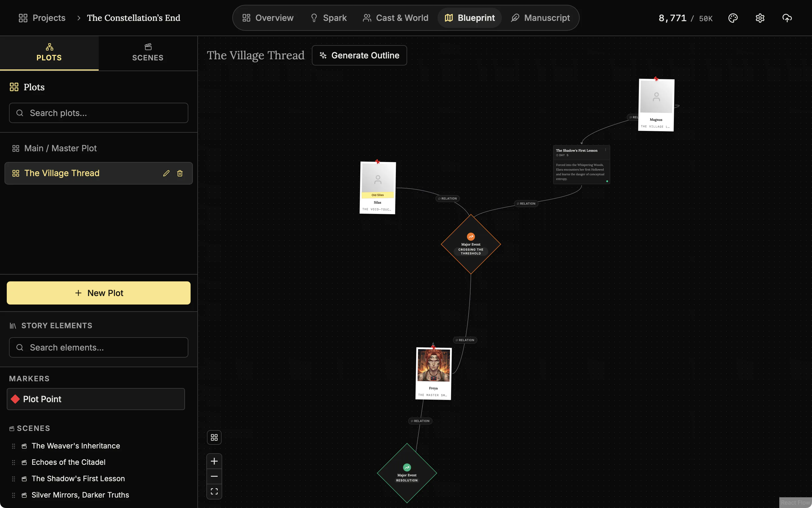Click the red Plot Point diamond marker
Image resolution: width=812 pixels, height=508 pixels.
pyautogui.click(x=15, y=399)
